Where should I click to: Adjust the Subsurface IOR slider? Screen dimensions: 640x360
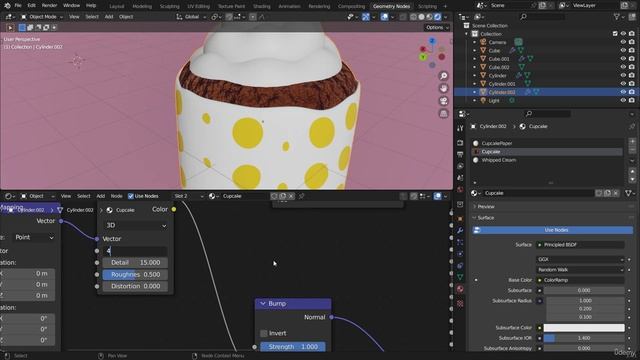pyautogui.click(x=584, y=338)
